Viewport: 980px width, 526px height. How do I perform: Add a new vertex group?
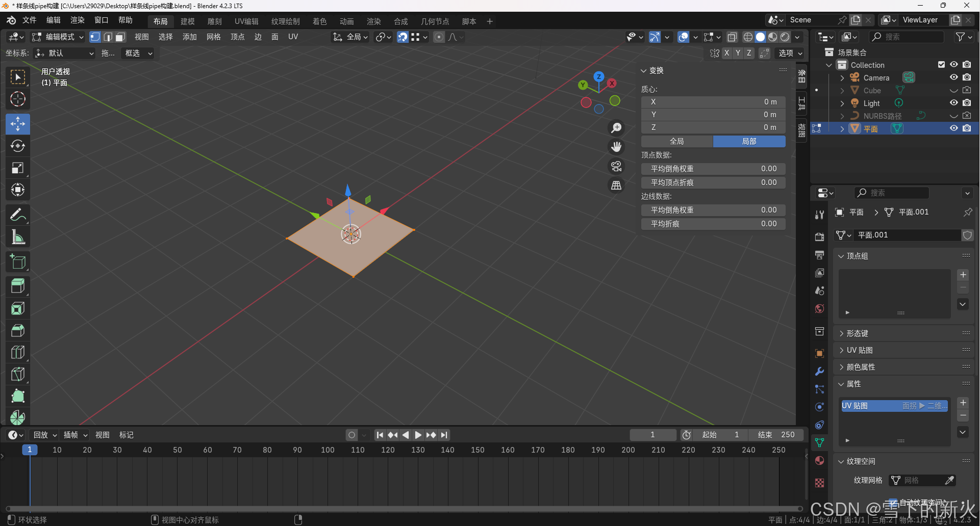point(963,275)
